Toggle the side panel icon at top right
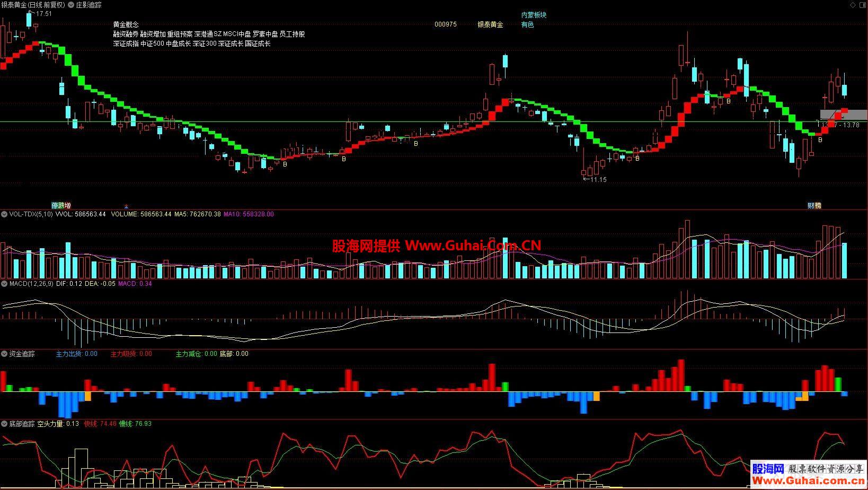868x490 pixels. pos(862,5)
